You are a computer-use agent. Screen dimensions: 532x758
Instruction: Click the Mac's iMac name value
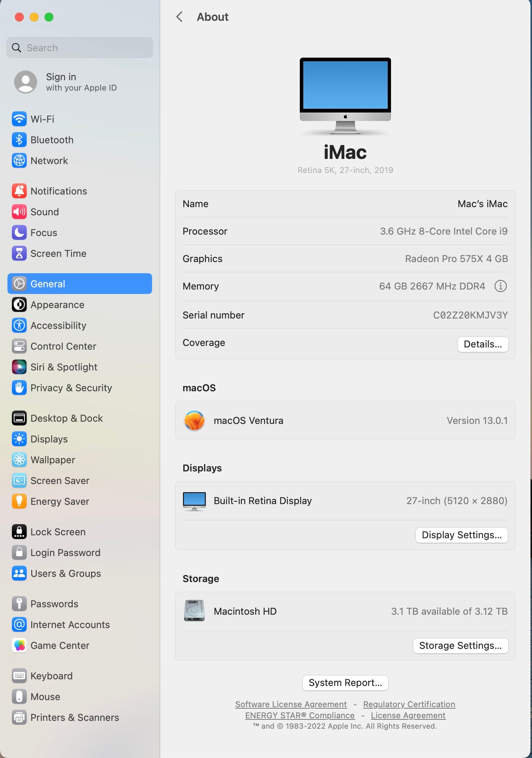pyautogui.click(x=483, y=204)
